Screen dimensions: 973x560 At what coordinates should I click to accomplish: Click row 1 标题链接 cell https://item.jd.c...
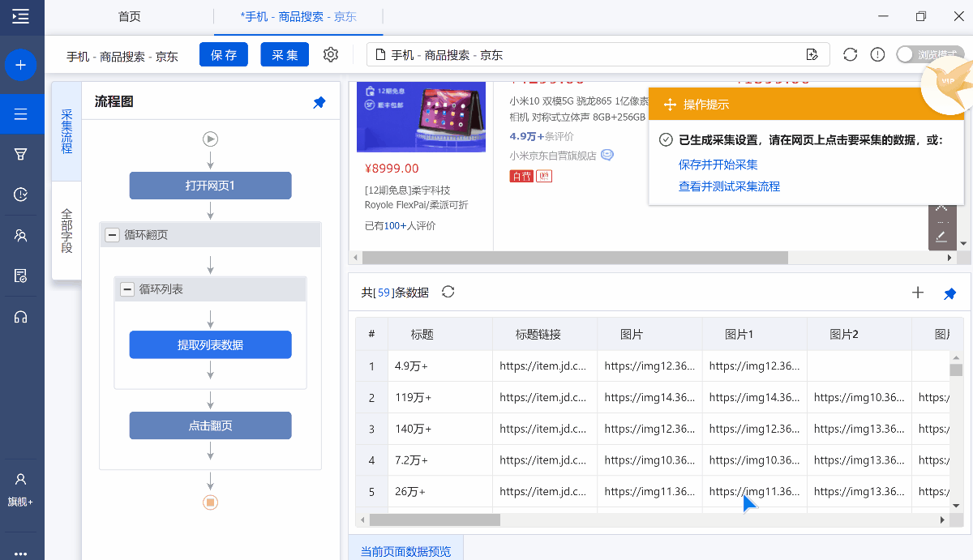(544, 366)
